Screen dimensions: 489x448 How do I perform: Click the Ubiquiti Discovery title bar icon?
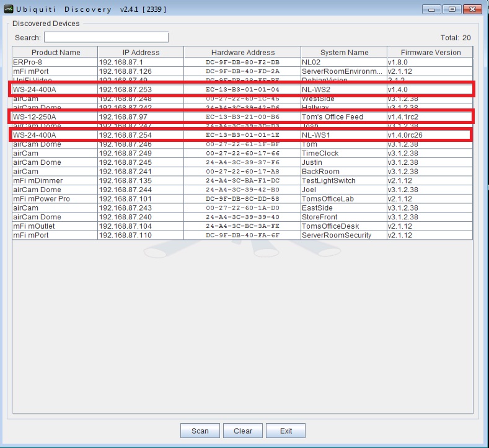(9, 9)
